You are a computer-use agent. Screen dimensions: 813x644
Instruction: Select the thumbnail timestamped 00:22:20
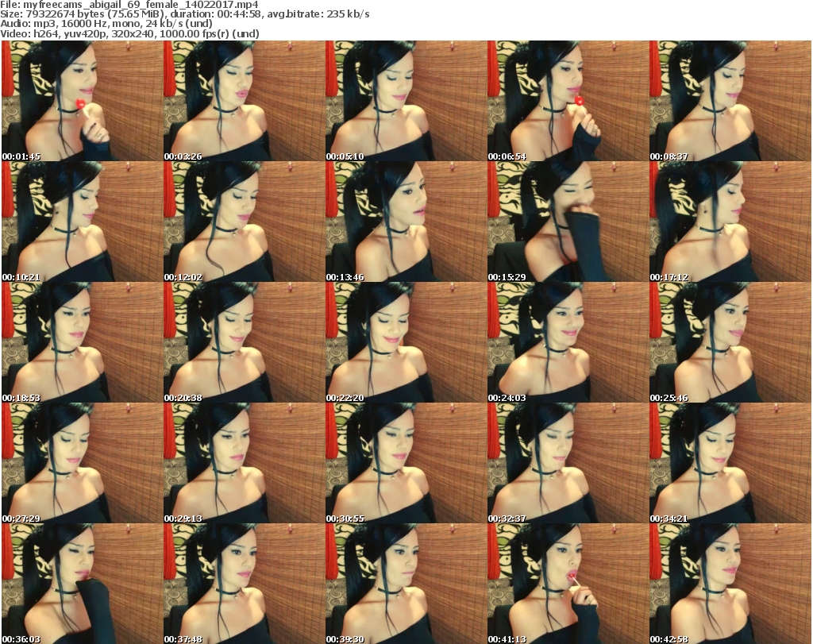[x=406, y=342]
